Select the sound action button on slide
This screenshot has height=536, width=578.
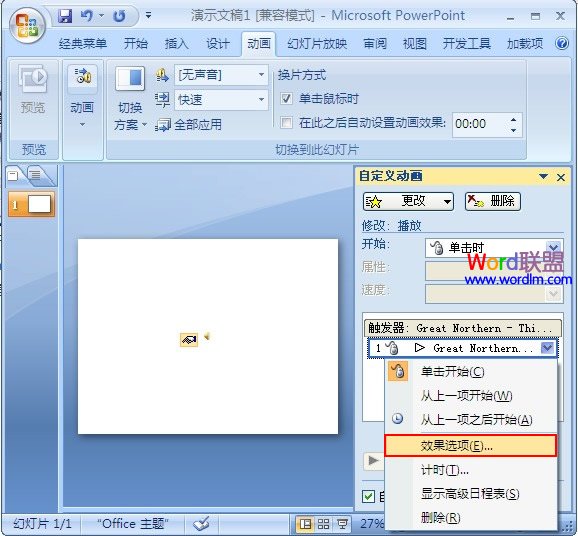tap(189, 339)
